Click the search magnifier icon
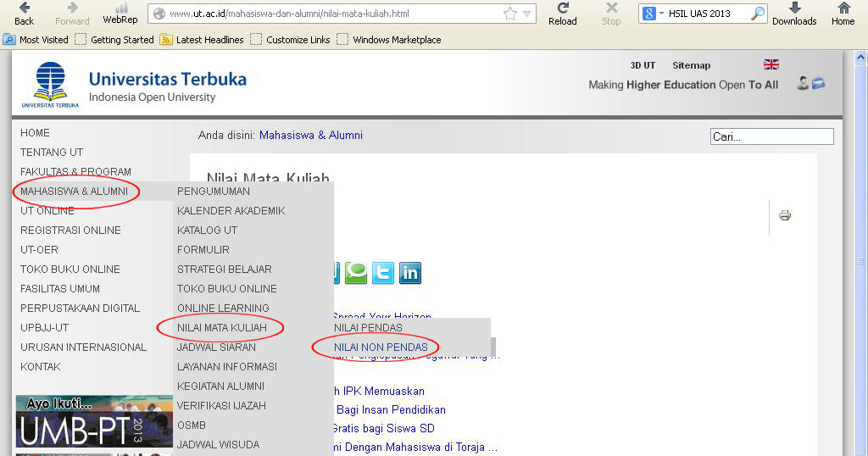The height and width of the screenshot is (456, 868). click(x=757, y=14)
